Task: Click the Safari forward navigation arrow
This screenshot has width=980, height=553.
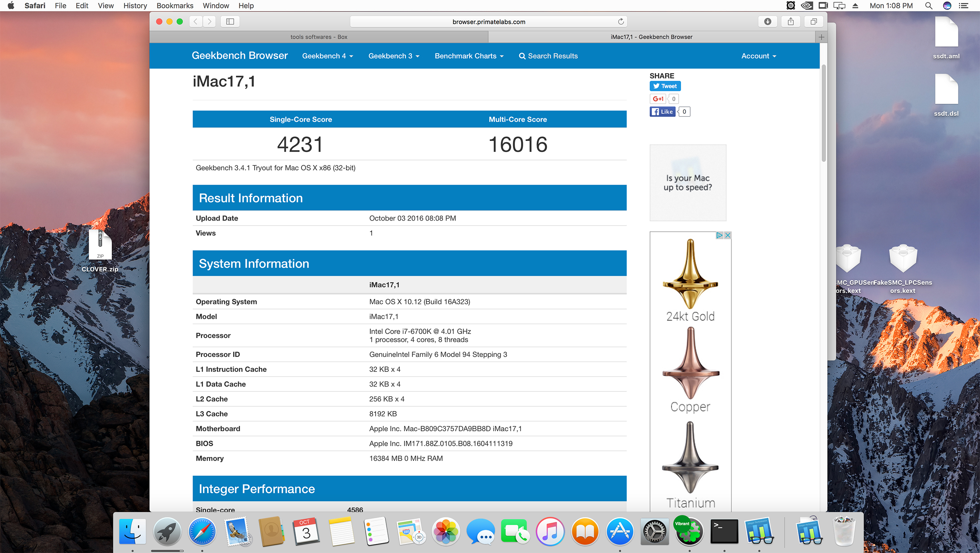Action: [x=209, y=21]
